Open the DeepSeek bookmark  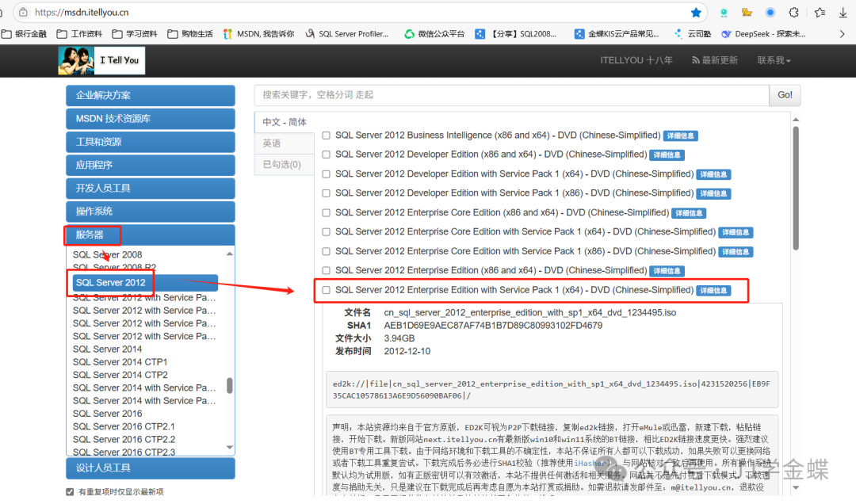pyautogui.click(x=762, y=34)
